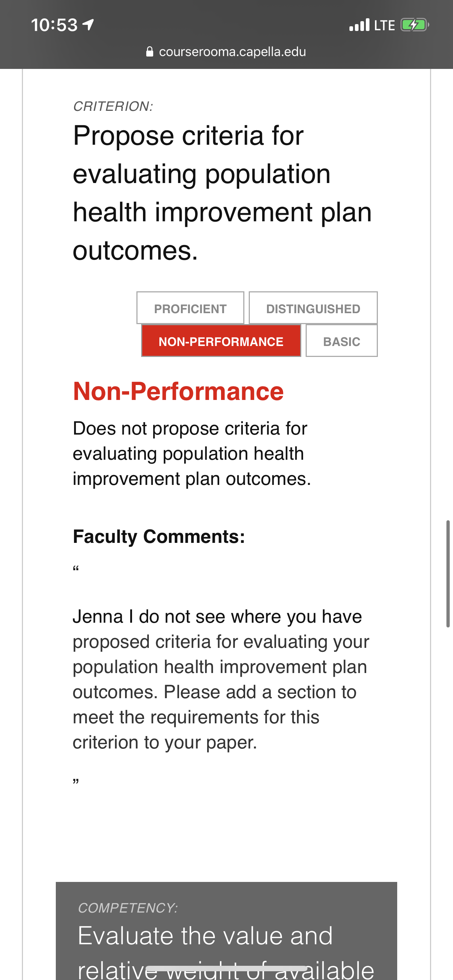Tap the courserooma.capella.edu address
The width and height of the screenshot is (453, 980).
point(232,52)
